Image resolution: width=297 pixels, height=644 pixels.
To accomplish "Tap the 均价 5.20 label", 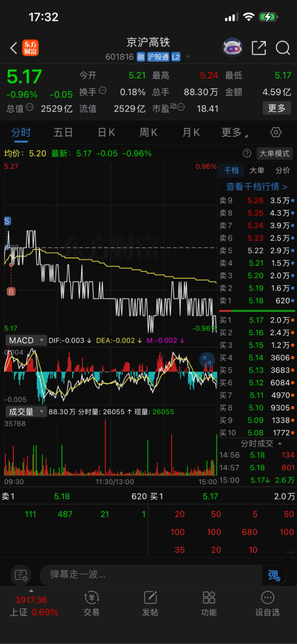I will [25, 153].
